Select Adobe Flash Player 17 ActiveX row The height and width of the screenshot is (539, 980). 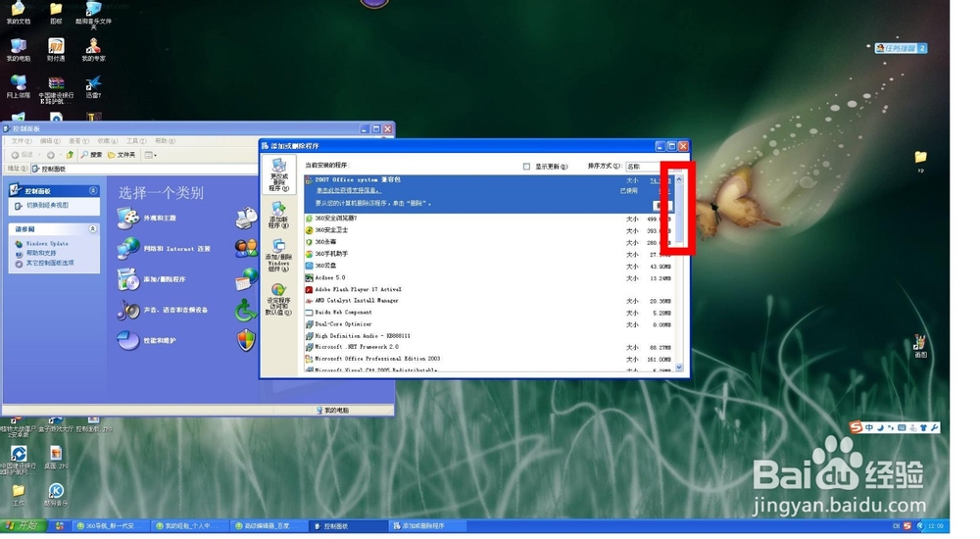[489, 289]
